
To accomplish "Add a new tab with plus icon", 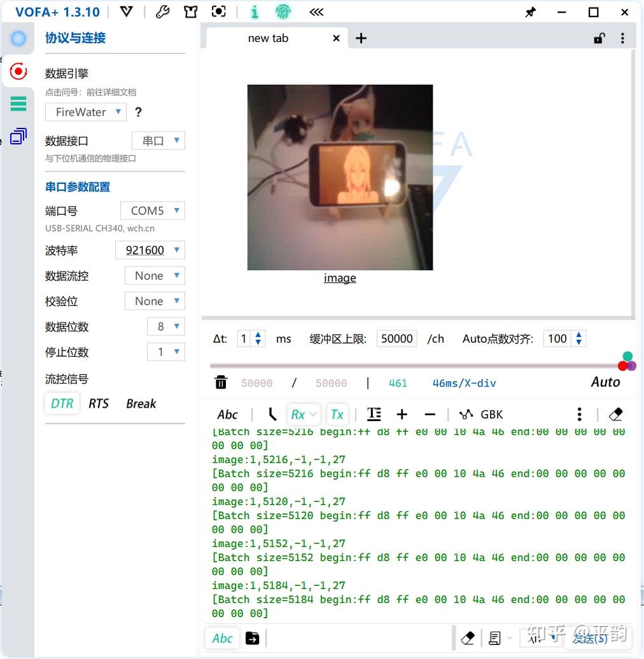I will [x=361, y=38].
